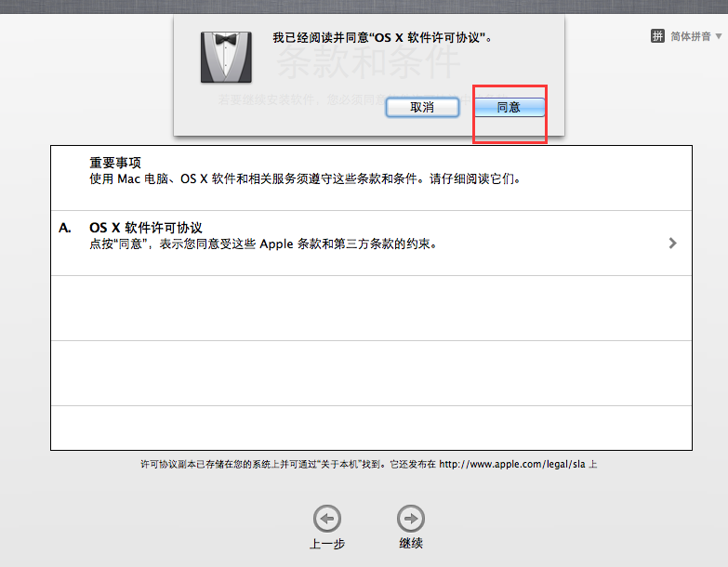
Task: Click the 上一步 label
Action: (x=327, y=544)
